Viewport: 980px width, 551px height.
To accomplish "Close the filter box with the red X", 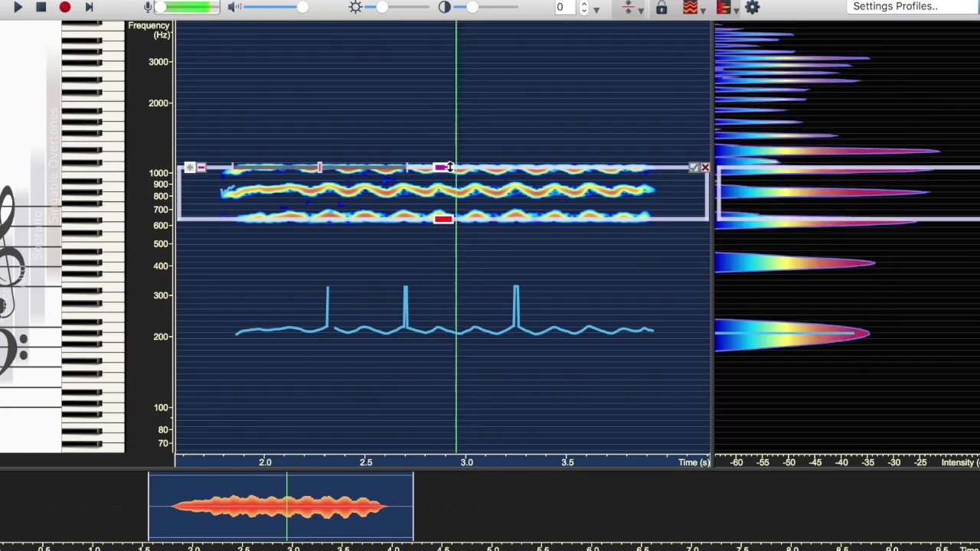I will (705, 167).
